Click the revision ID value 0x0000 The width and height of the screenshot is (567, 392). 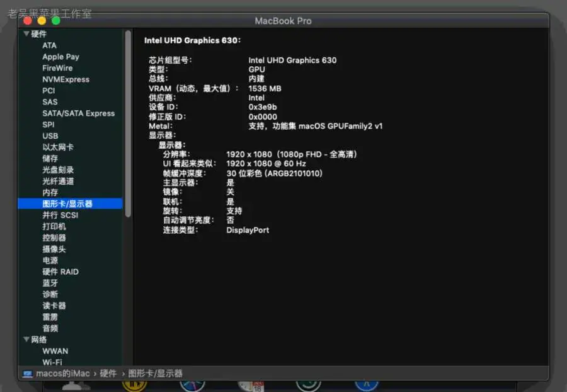tap(263, 117)
